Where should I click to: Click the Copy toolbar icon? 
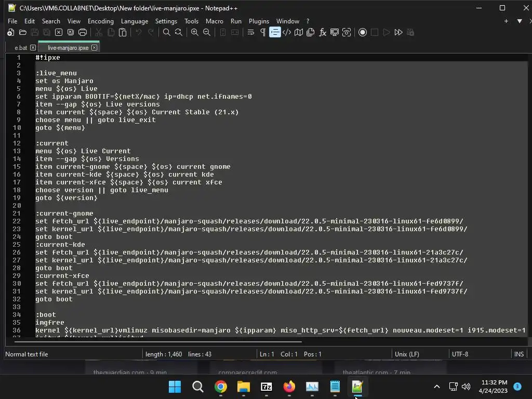(111, 32)
